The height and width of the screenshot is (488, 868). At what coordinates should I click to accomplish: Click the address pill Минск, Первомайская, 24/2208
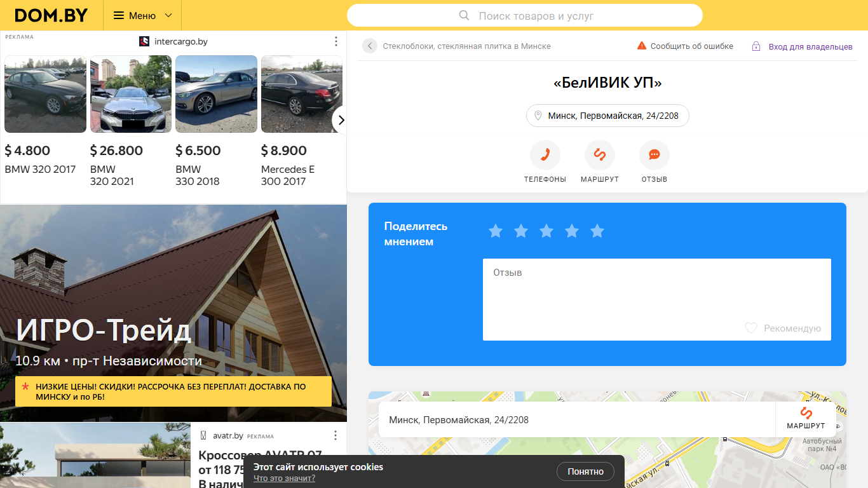(607, 116)
